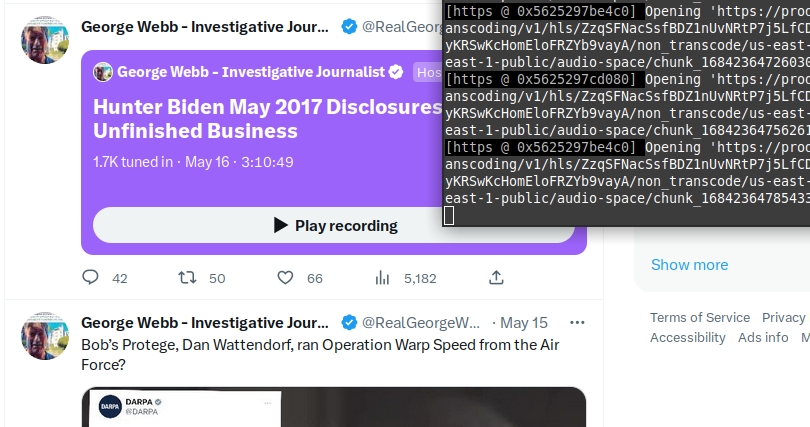Open Accessibility footer link

coord(688,337)
